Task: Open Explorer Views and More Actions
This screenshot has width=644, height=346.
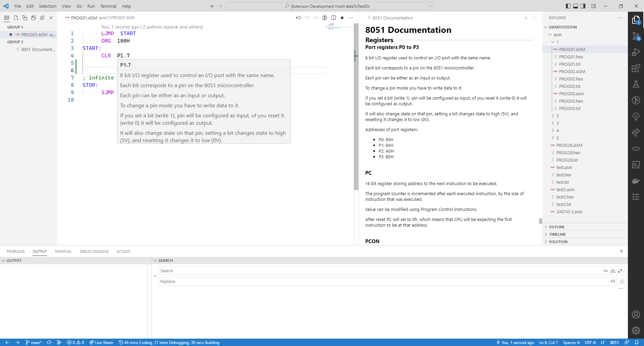Action: [x=620, y=18]
